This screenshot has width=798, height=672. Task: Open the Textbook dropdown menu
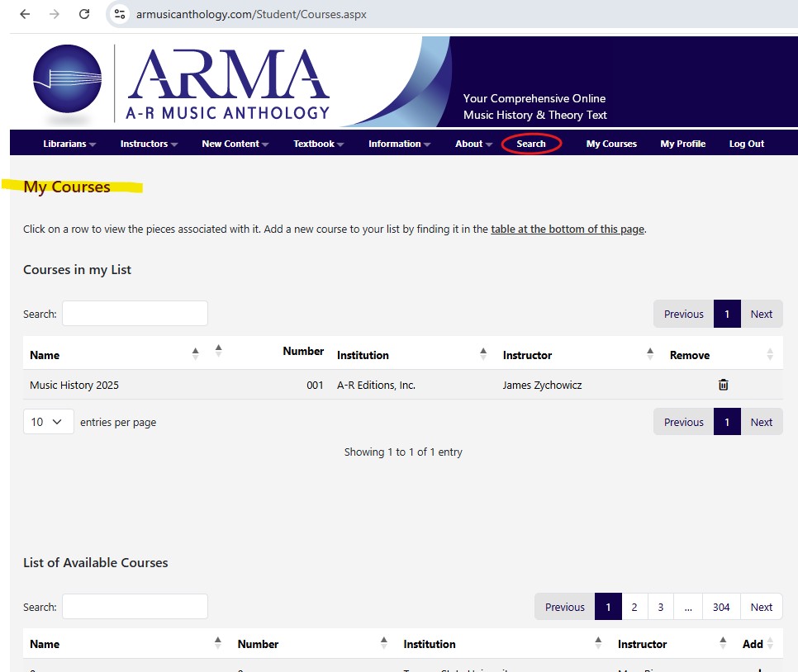tap(318, 144)
